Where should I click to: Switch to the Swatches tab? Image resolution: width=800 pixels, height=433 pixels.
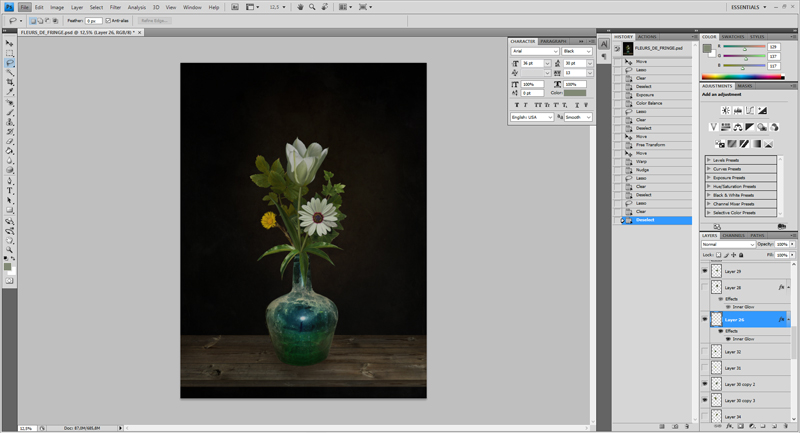coord(732,36)
